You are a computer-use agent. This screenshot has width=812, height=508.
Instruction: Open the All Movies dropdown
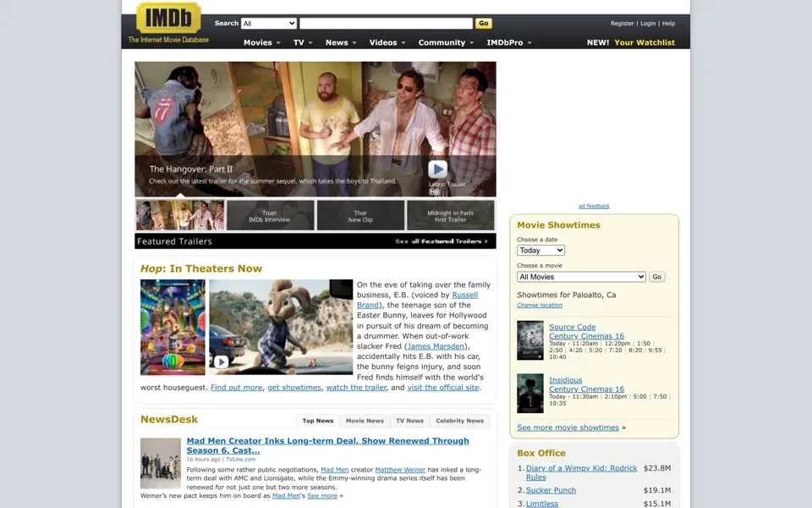[x=582, y=277]
